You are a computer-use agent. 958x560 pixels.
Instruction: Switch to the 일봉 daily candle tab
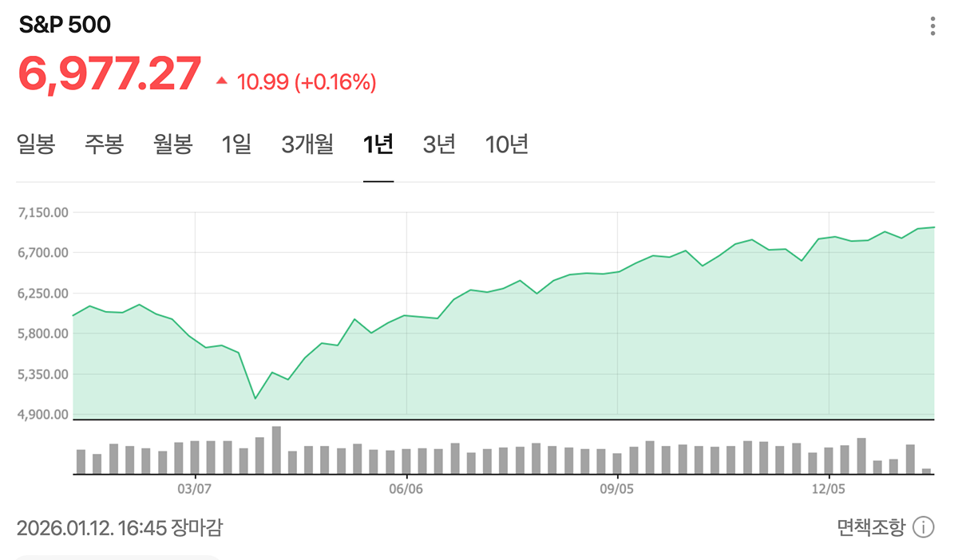point(36,145)
